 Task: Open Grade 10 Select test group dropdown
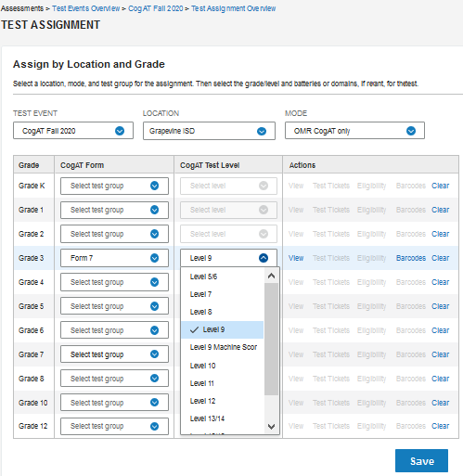point(114,403)
